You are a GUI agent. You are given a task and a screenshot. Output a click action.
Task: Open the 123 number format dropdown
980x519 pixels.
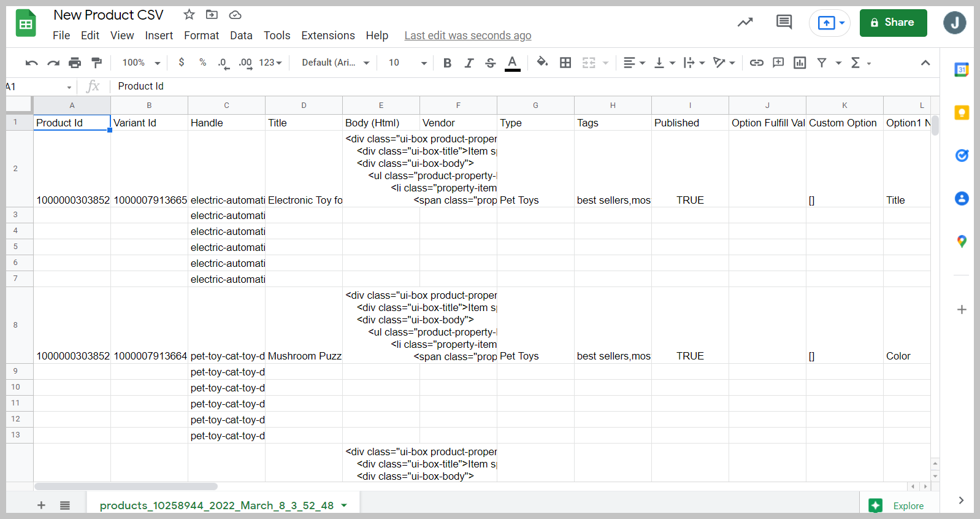(270, 63)
